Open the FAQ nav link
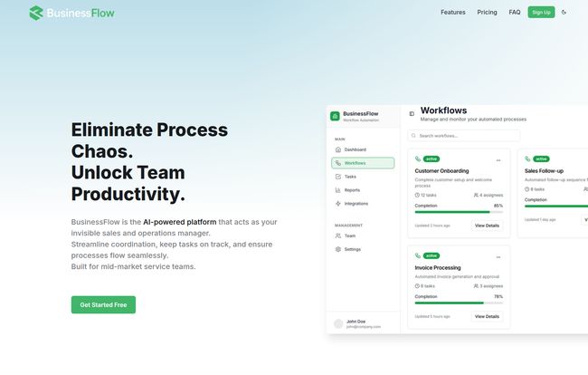This screenshot has width=588, height=375. point(515,13)
